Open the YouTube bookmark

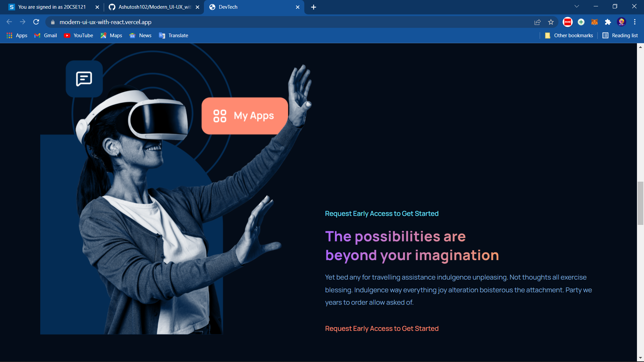click(78, 36)
